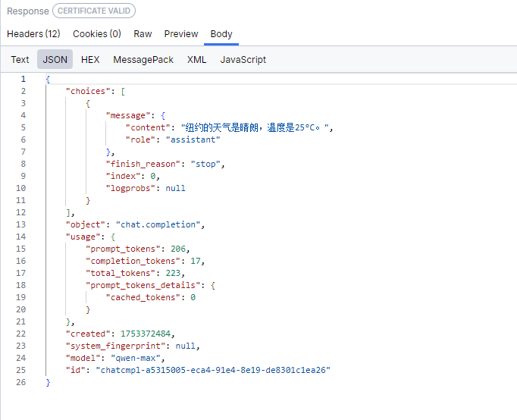Screen dimensions: 517x420
Task: Click the opening brace on line 1
Action: point(49,79)
